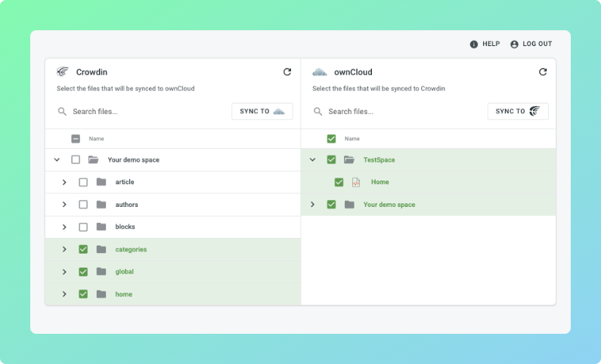
Task: Click the open folder icon of Crowdin's Your demo space
Action: coord(94,159)
